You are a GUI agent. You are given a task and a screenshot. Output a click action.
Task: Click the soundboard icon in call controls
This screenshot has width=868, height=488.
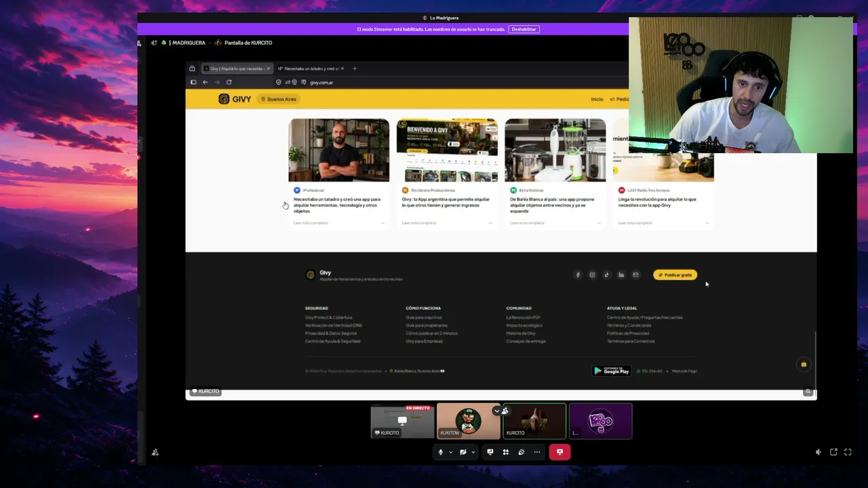tap(521, 452)
